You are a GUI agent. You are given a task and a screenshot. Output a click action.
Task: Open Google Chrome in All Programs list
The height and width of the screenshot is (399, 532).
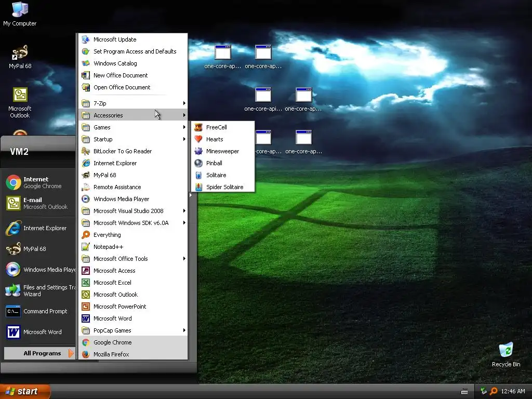click(133, 342)
